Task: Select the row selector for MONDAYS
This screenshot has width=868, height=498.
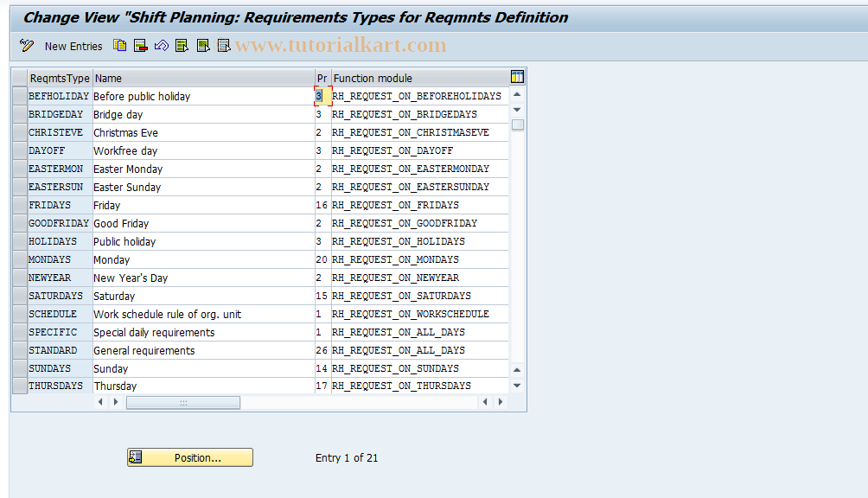Action: [20, 259]
